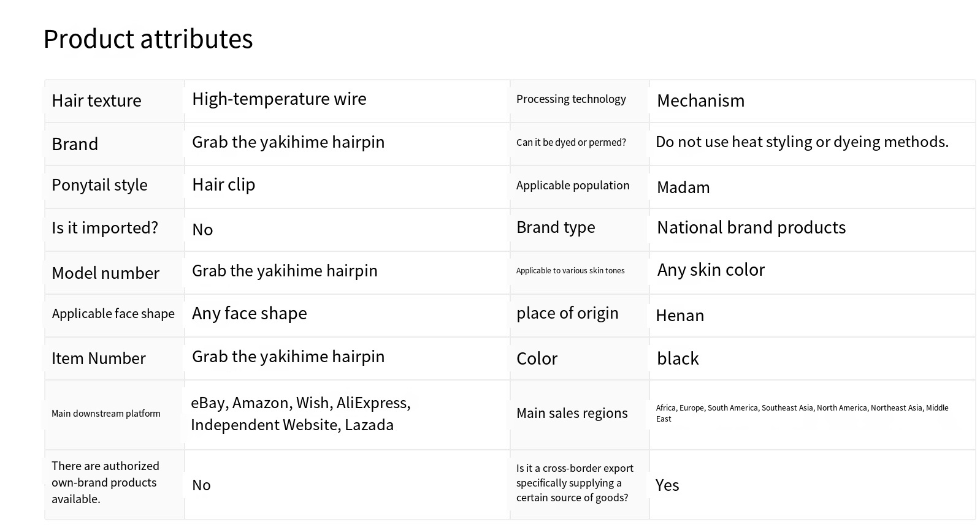Click the Product attributes heading
This screenshot has height=527, width=980.
coord(148,39)
